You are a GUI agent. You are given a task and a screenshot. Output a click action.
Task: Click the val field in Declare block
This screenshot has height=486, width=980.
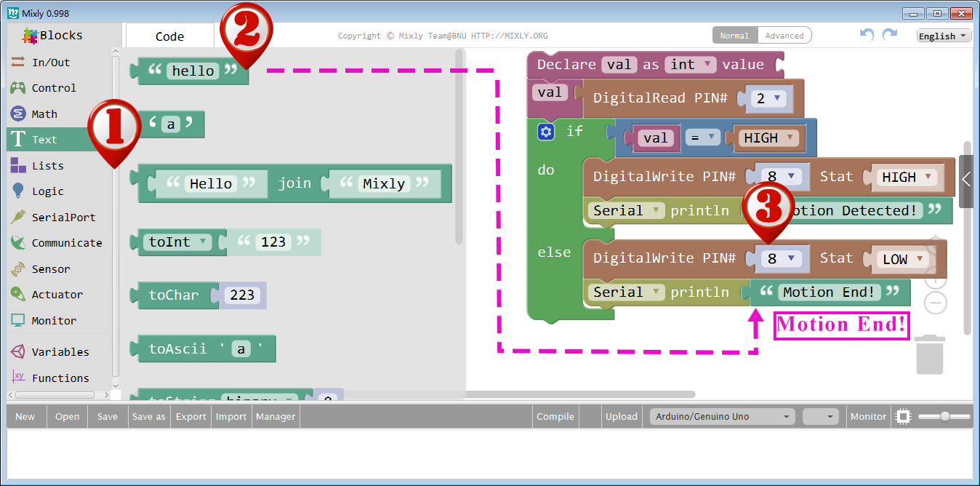click(x=619, y=65)
